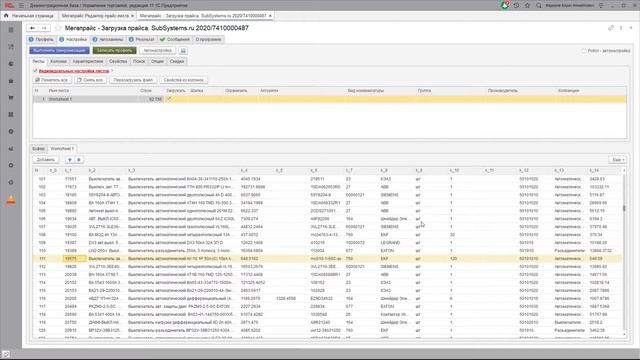The height and width of the screenshot is (360, 640).
Task: Close the Редактор прайс-листа tab
Action: [x=133, y=16]
